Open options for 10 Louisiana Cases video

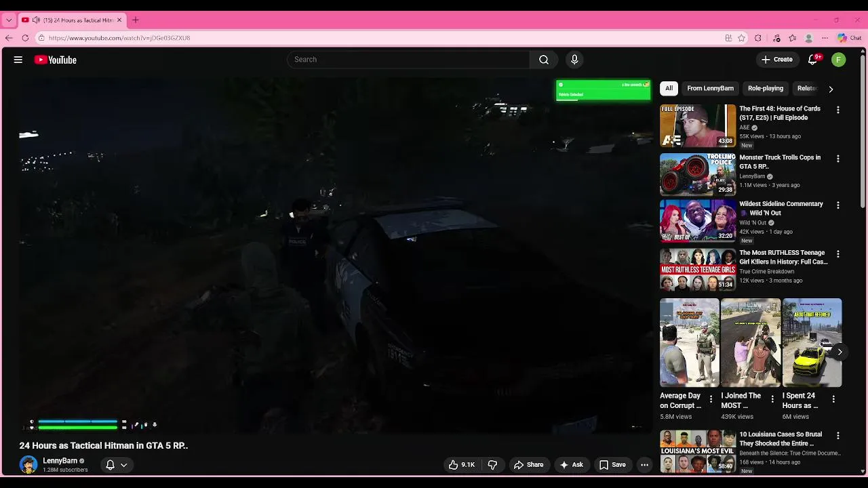tap(838, 436)
